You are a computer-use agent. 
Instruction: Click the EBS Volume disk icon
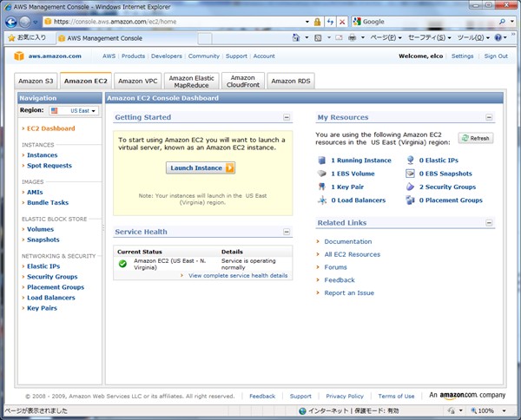pyautogui.click(x=321, y=174)
